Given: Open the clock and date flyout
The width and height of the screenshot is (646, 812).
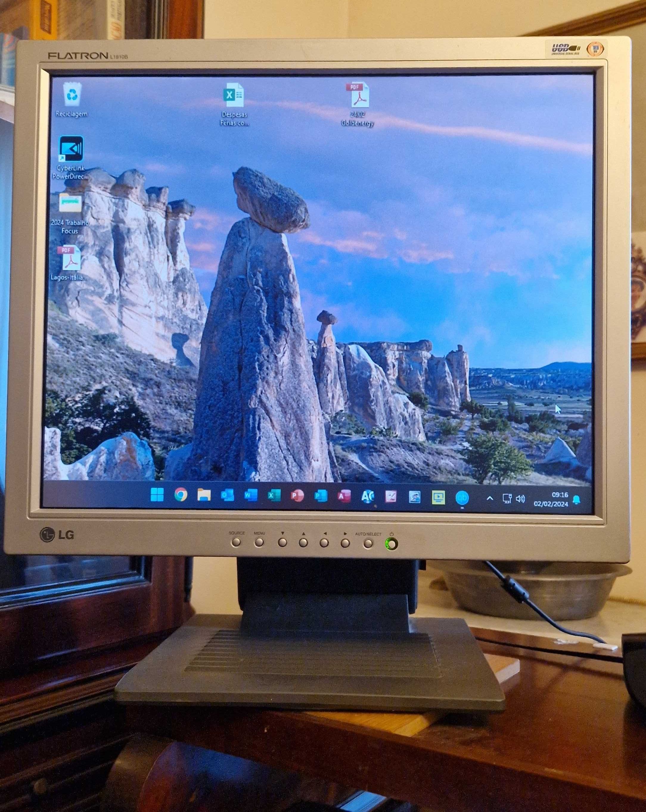Looking at the screenshot, I should [x=551, y=500].
